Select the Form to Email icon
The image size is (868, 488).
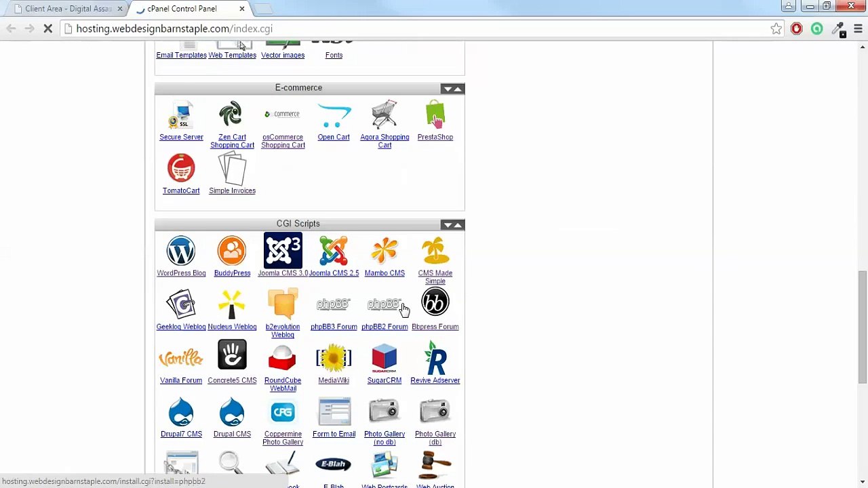pos(334,412)
